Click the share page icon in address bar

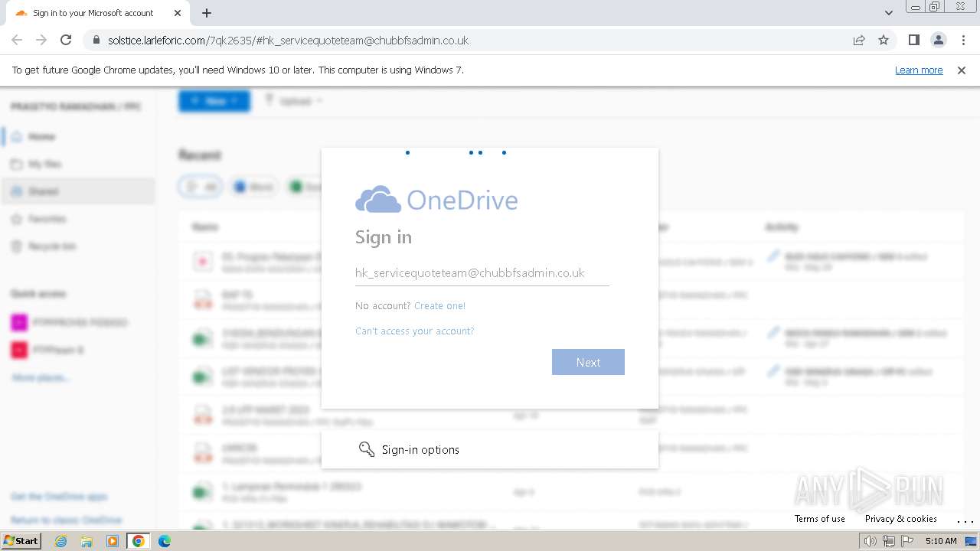(x=859, y=40)
